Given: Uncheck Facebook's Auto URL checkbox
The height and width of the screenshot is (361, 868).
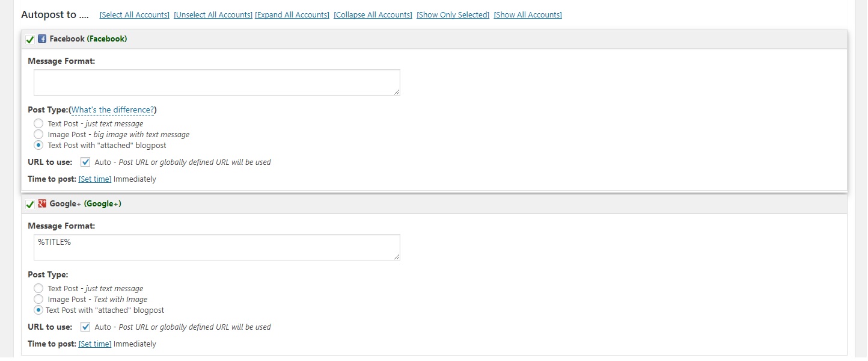Looking at the screenshot, I should pos(85,162).
